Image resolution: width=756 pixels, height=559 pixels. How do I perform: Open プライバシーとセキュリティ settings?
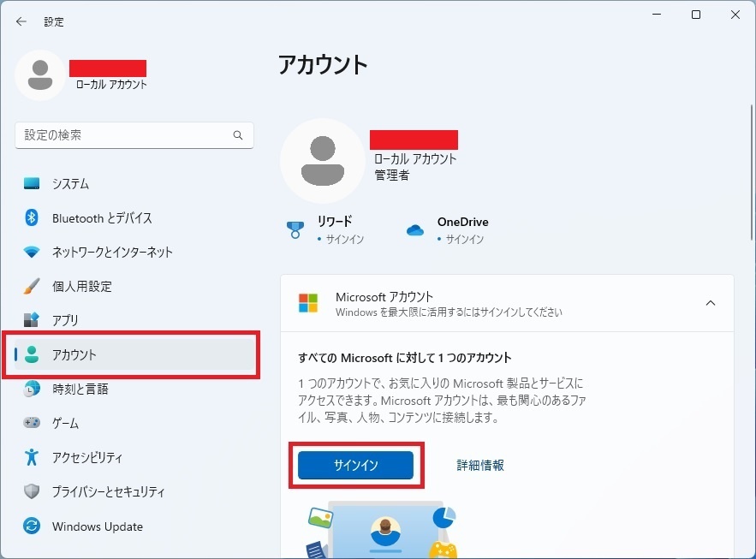(x=134, y=491)
